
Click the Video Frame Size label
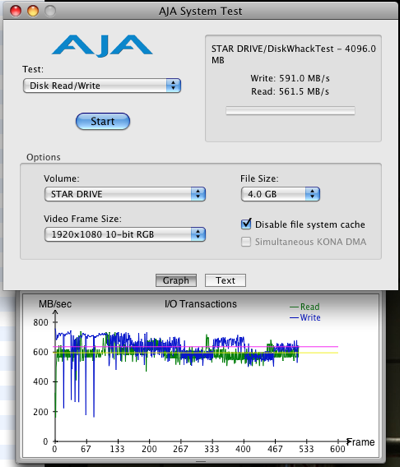[x=83, y=219]
